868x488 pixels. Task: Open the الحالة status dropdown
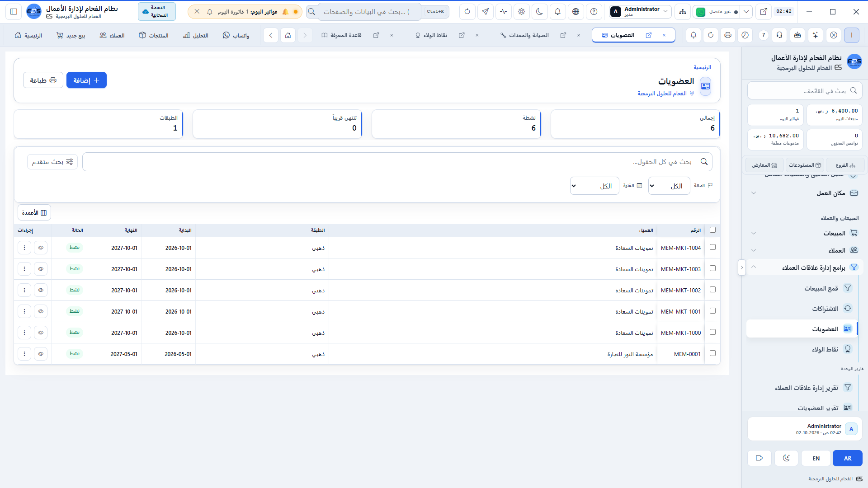[x=669, y=186]
